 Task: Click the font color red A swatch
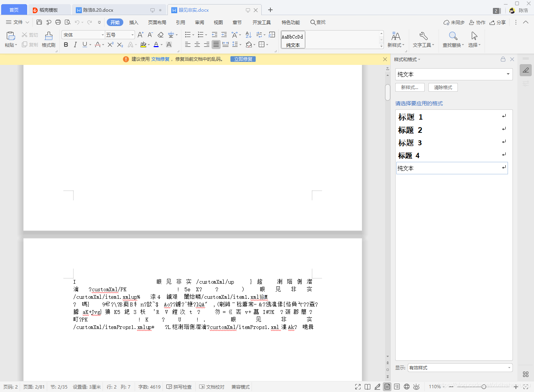coord(156,45)
